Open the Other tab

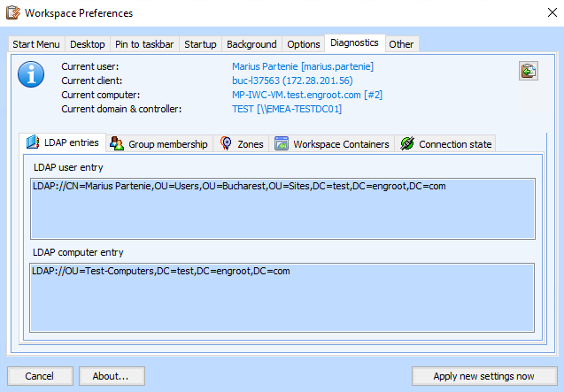(x=401, y=44)
